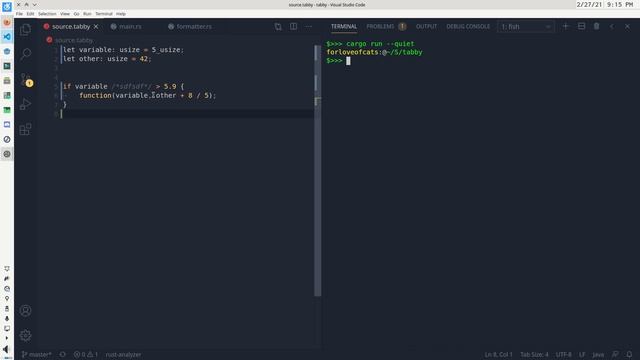Open Source Control view with pending badge

click(x=26, y=79)
